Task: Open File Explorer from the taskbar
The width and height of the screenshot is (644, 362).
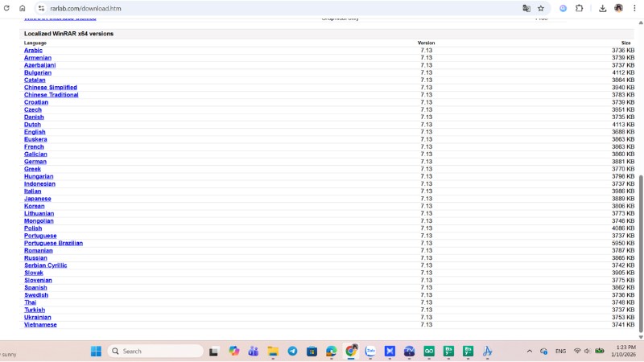Action: (x=273, y=352)
